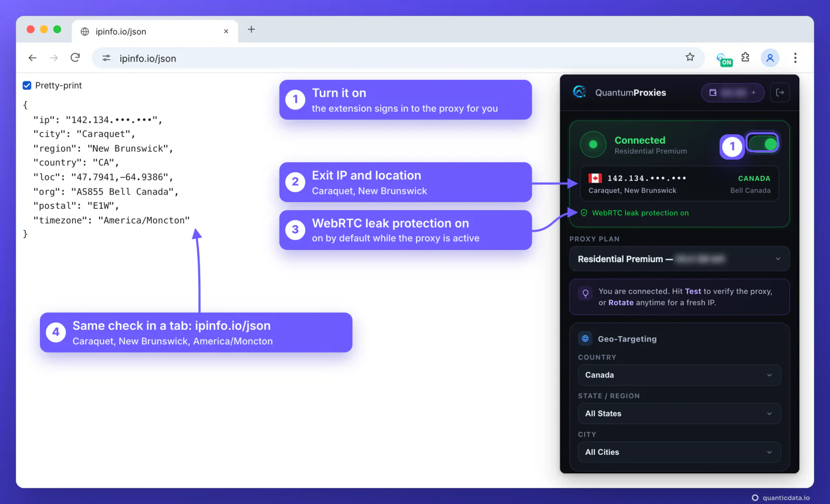Click the "Bell Canada" provider text in panel
This screenshot has width=830, height=504.
point(750,190)
